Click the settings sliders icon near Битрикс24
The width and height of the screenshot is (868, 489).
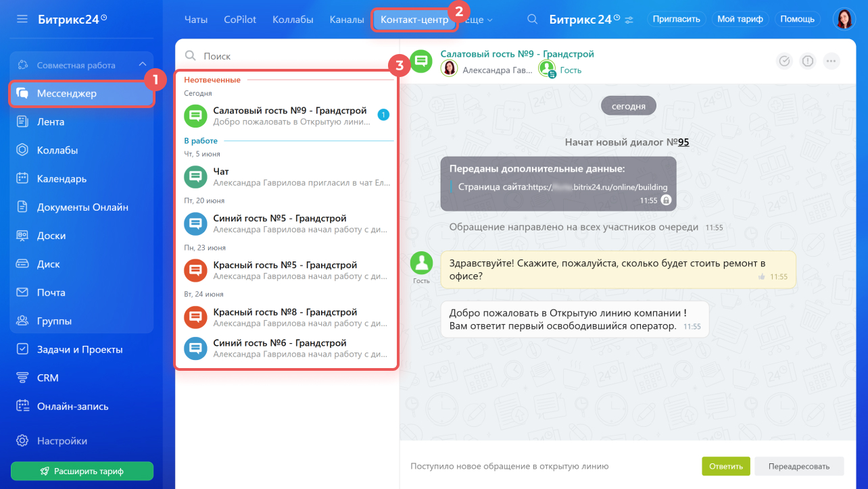pyautogui.click(x=629, y=20)
